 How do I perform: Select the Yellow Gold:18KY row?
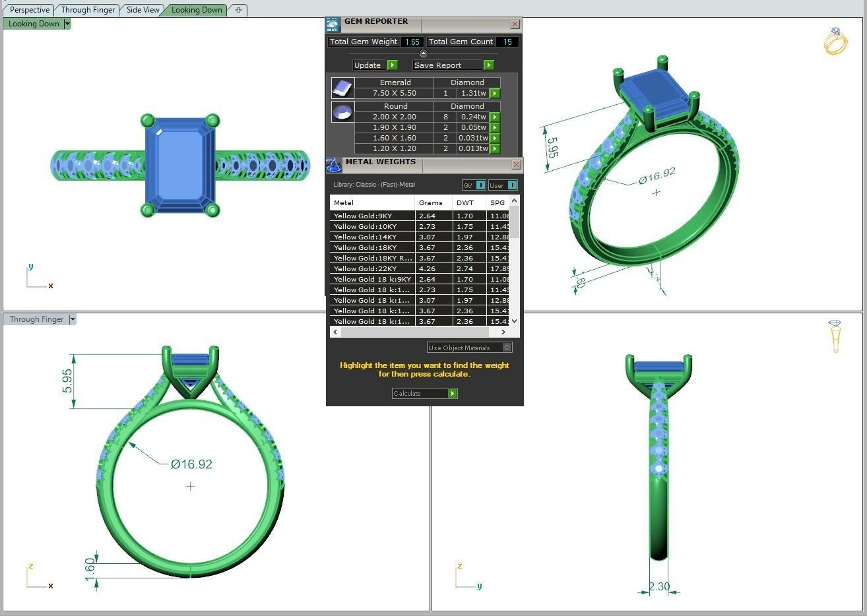coord(420,247)
